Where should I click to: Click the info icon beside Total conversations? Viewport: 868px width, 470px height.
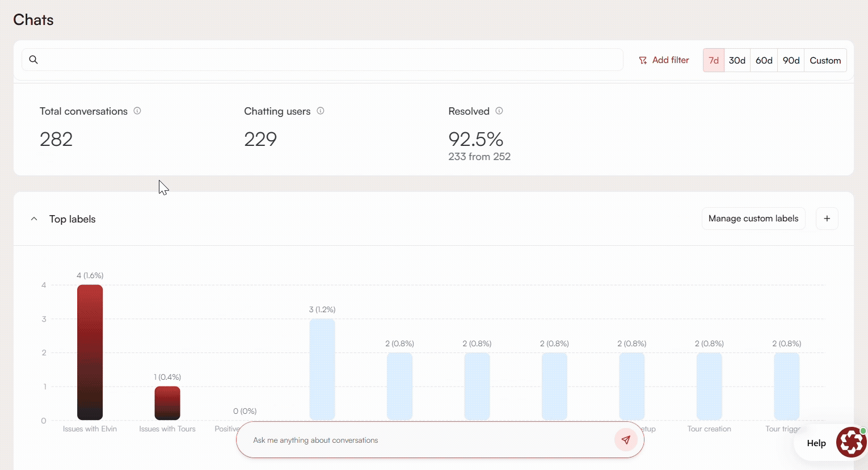click(x=137, y=111)
